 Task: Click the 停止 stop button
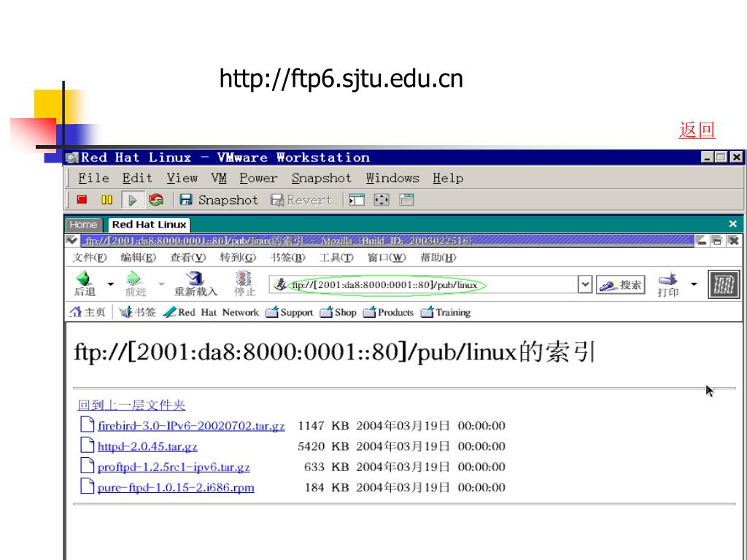(x=244, y=284)
